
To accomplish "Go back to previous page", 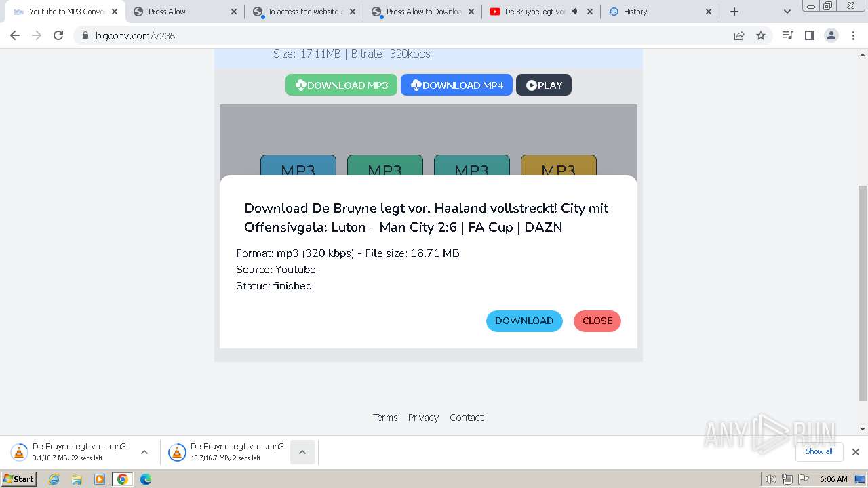I will (x=15, y=35).
